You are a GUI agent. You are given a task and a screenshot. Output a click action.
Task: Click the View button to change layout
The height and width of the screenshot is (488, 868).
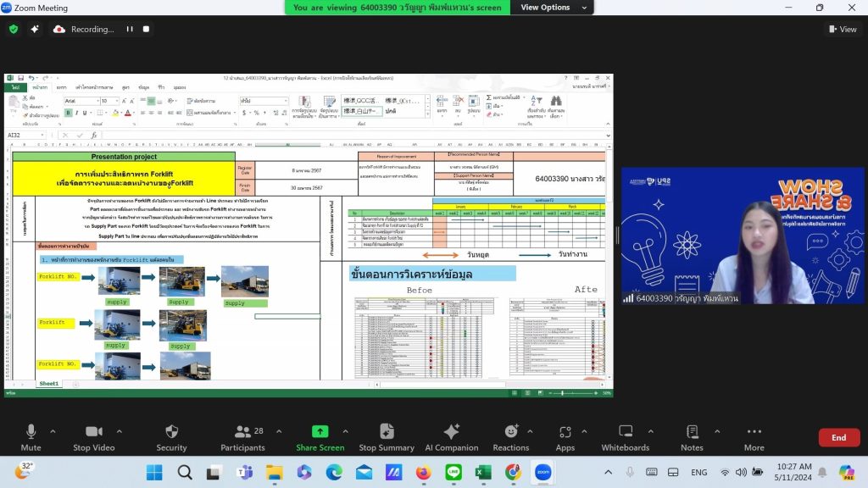point(843,29)
